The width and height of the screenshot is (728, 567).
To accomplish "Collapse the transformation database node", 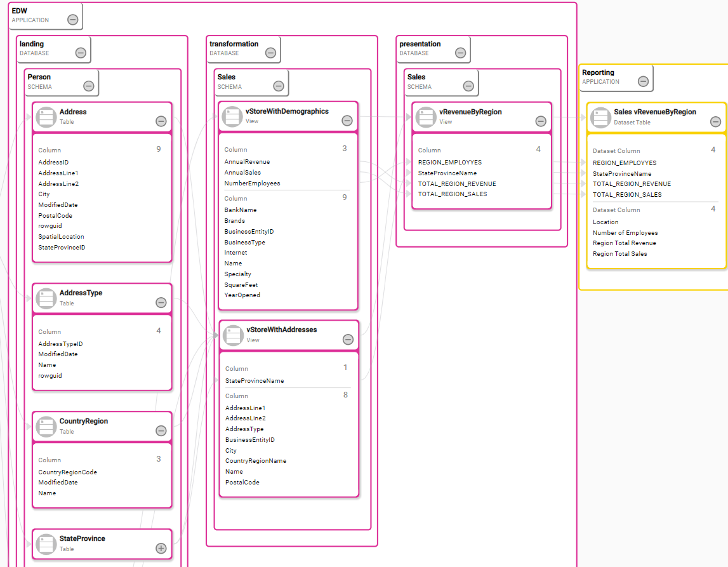I will [270, 53].
